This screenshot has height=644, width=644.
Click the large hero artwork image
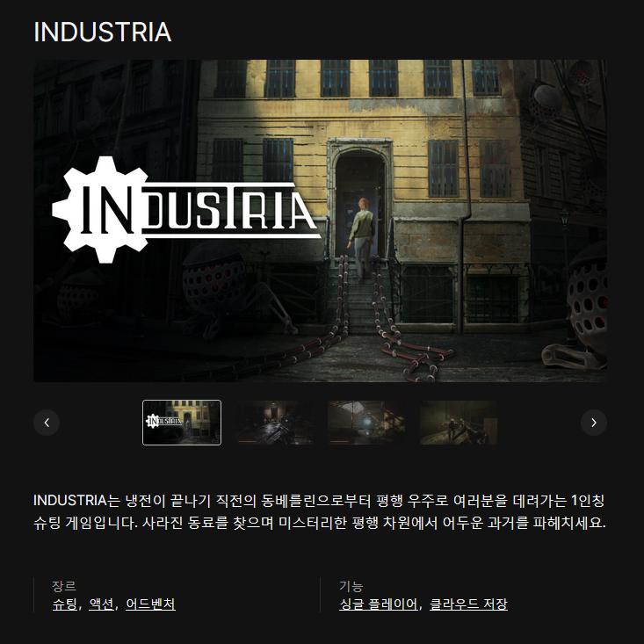tap(320, 221)
